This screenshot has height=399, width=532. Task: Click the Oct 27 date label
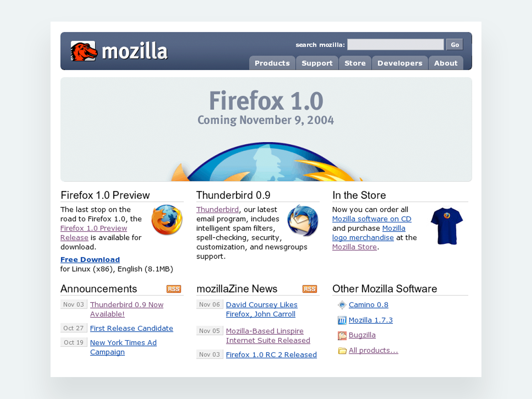74,328
